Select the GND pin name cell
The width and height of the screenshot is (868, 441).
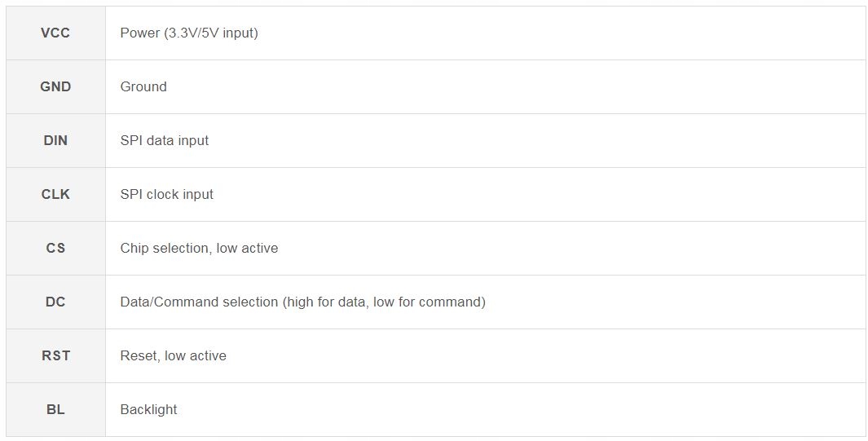pos(55,87)
